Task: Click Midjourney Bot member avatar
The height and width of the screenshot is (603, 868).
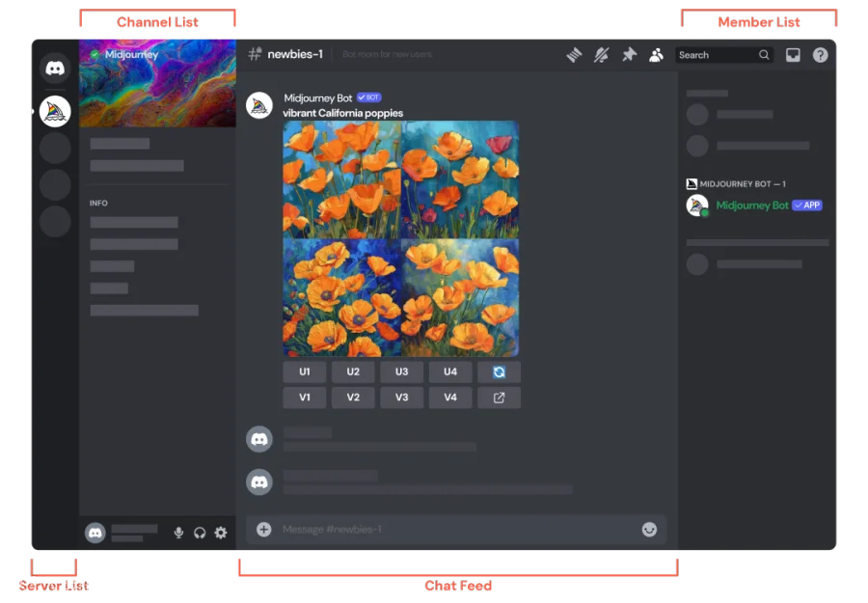Action: pos(697,206)
